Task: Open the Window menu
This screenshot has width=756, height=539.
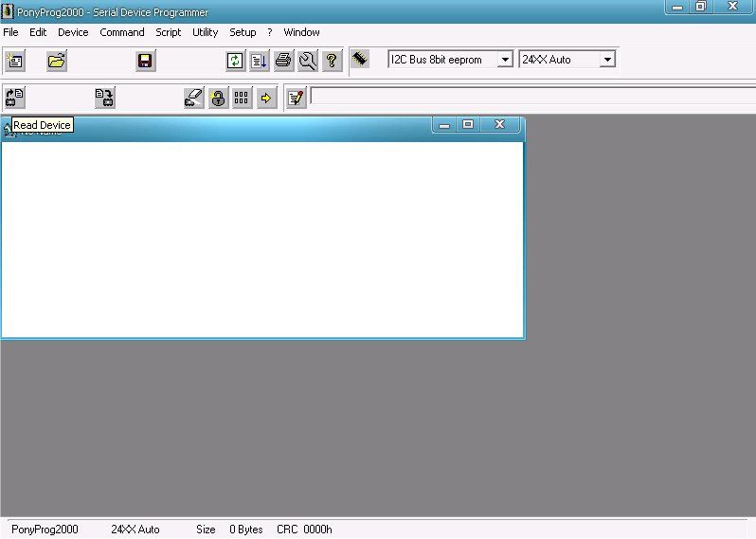Action: pyautogui.click(x=301, y=32)
